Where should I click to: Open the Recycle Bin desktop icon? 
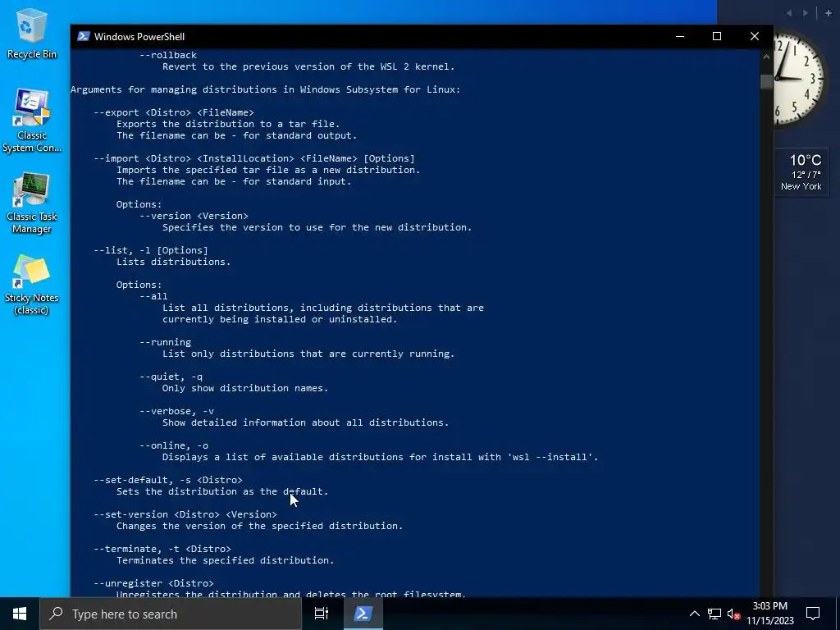pos(31,33)
